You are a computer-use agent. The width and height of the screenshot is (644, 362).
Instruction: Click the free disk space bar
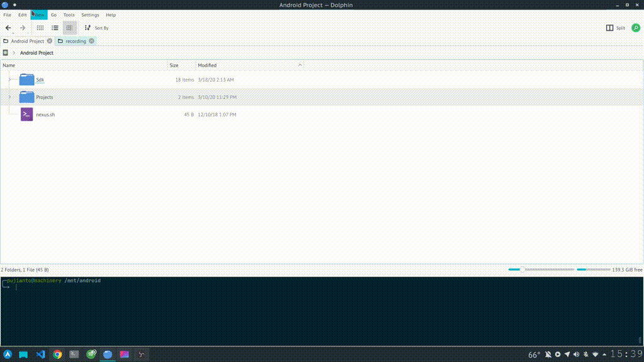(x=593, y=270)
